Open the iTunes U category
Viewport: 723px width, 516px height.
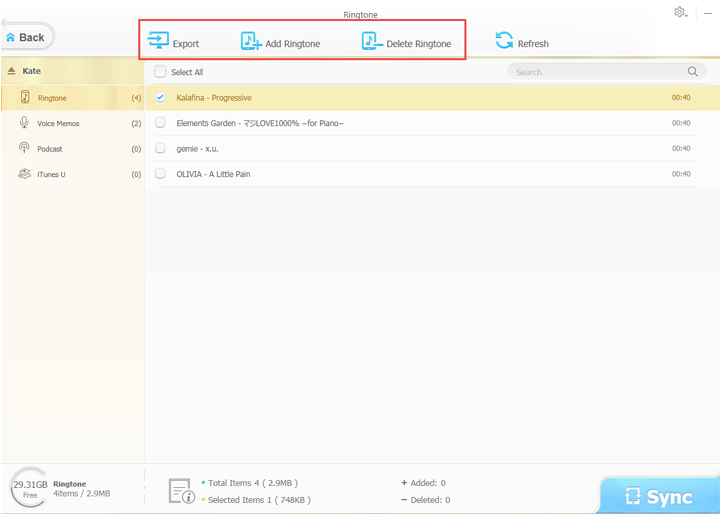click(x=73, y=174)
